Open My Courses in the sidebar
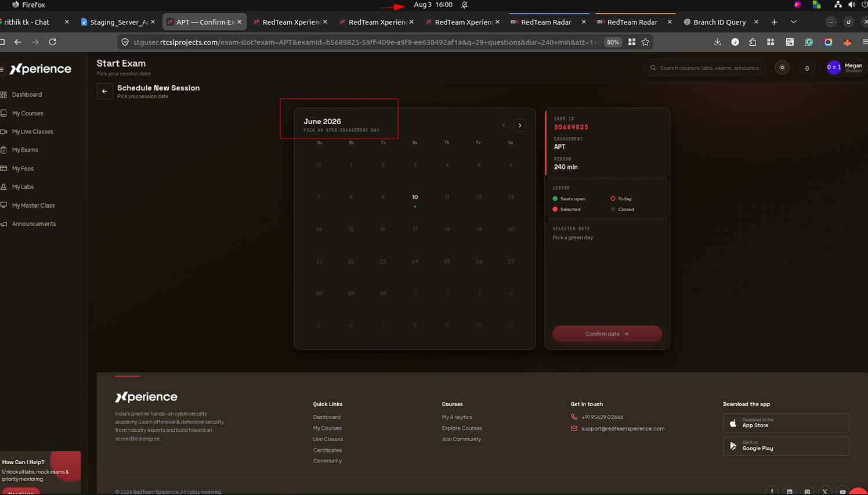Viewport: 868px width, 495px height. 27,113
